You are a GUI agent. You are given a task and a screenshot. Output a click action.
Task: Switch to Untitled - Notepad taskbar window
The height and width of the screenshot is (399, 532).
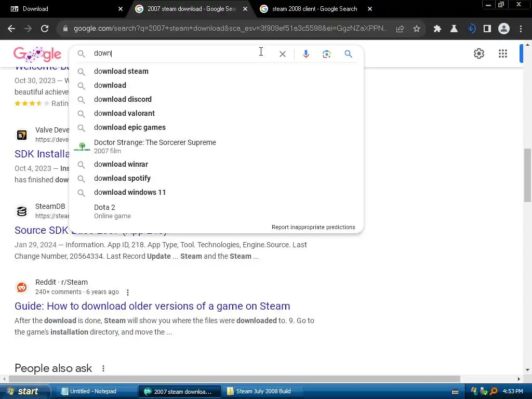pos(96,391)
